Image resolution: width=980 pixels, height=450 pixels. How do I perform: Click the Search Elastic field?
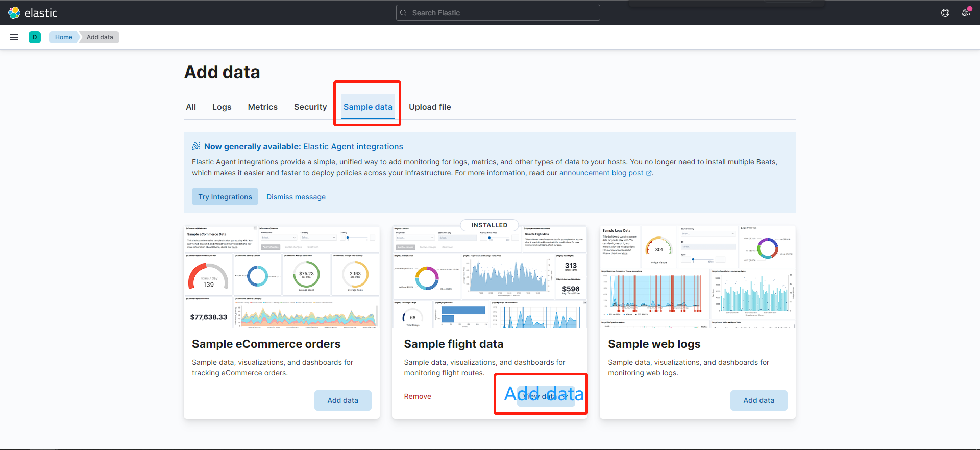(498, 13)
